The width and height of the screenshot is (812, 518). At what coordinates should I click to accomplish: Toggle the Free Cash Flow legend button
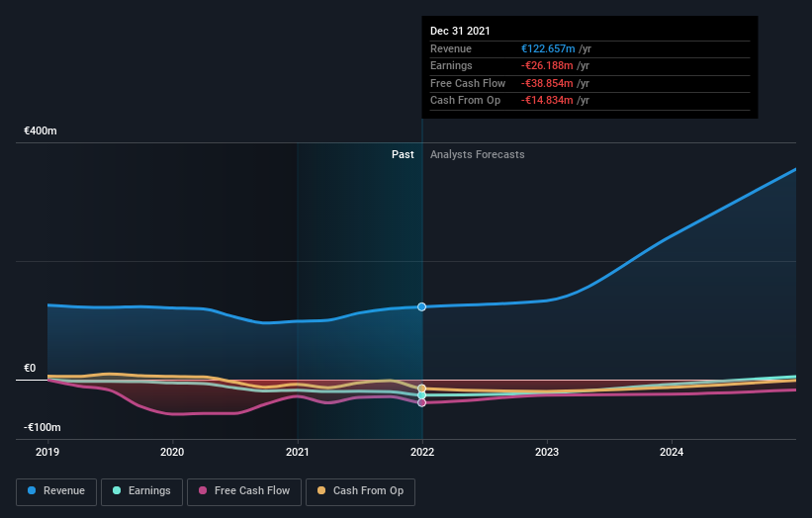tap(244, 491)
